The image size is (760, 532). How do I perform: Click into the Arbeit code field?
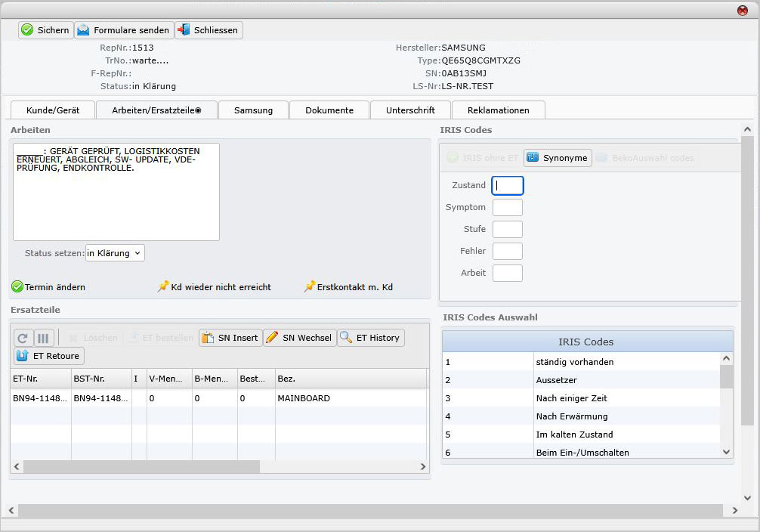(x=508, y=273)
